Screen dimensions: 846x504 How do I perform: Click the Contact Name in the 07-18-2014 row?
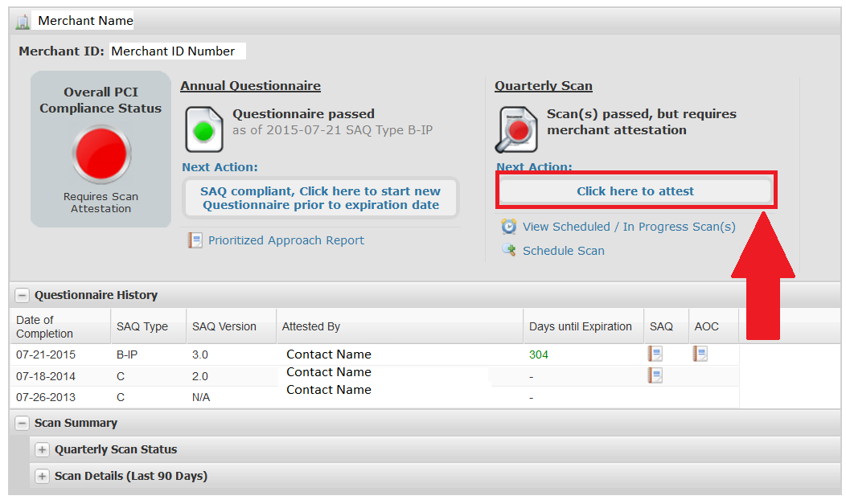point(329,372)
